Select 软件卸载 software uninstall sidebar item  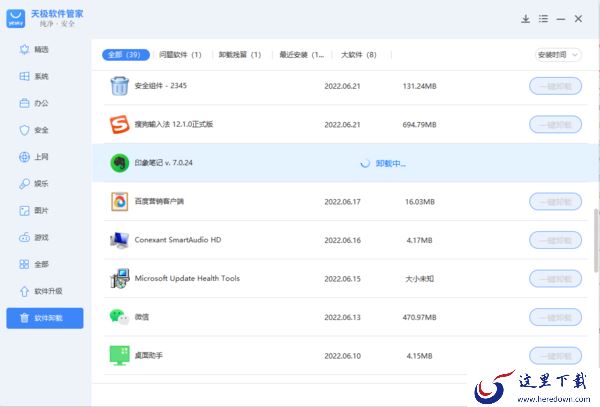[45, 318]
